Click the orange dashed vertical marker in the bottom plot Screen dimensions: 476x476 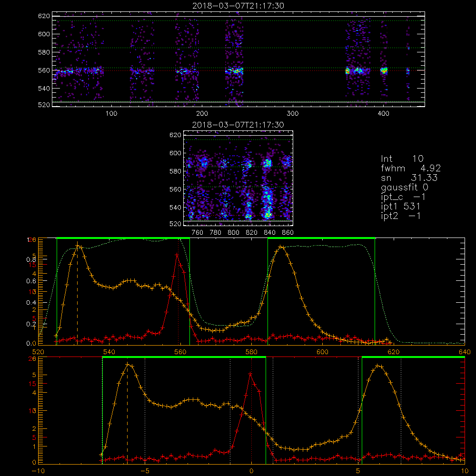pyautogui.click(x=127, y=413)
